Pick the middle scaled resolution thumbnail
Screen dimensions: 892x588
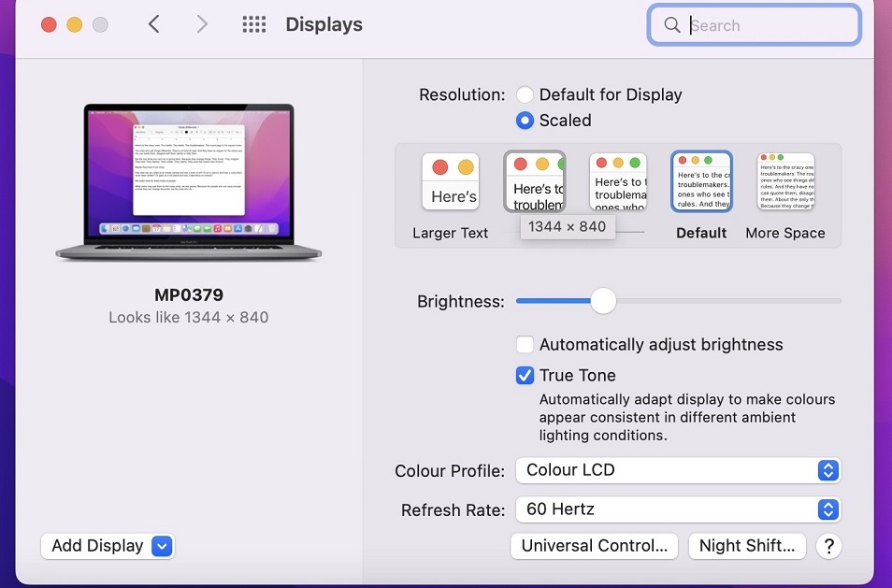[618, 182]
